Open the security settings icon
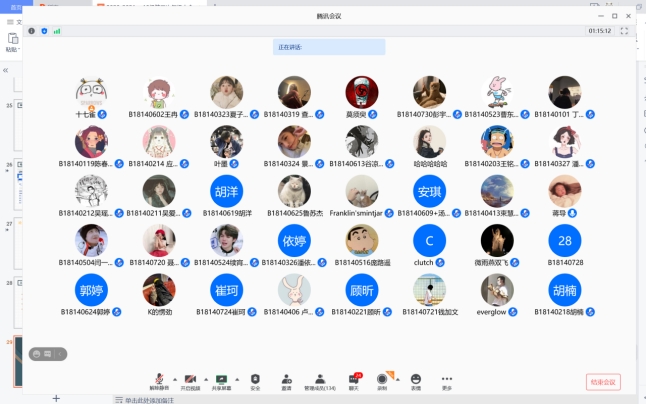The width and height of the screenshot is (646, 404). (x=255, y=379)
